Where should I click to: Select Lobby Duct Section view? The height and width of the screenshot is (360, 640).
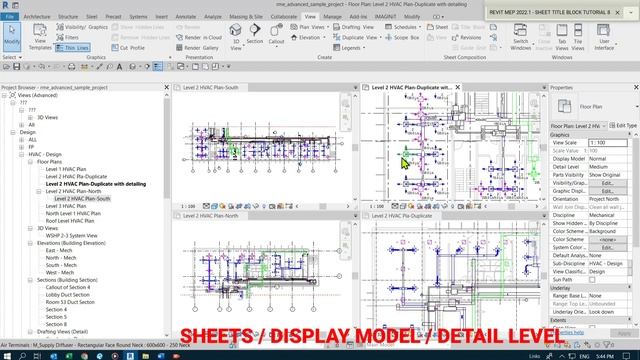pos(67,295)
